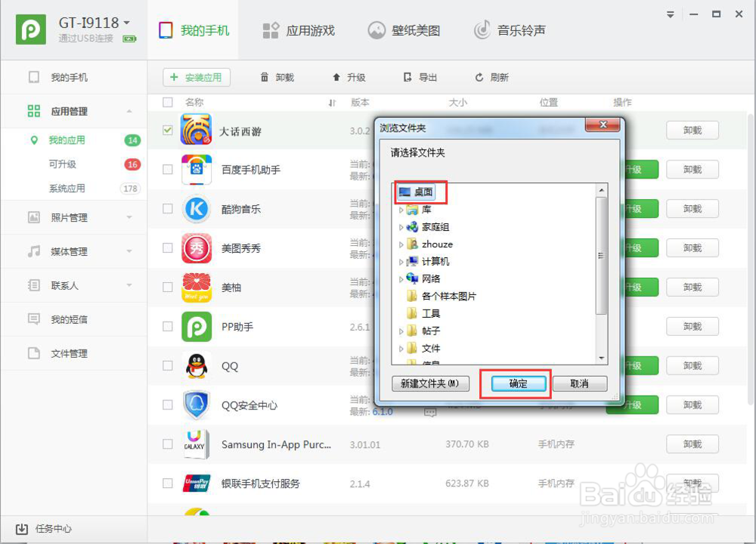Expand the zhouze folder node
756x544 pixels.
[401, 244]
